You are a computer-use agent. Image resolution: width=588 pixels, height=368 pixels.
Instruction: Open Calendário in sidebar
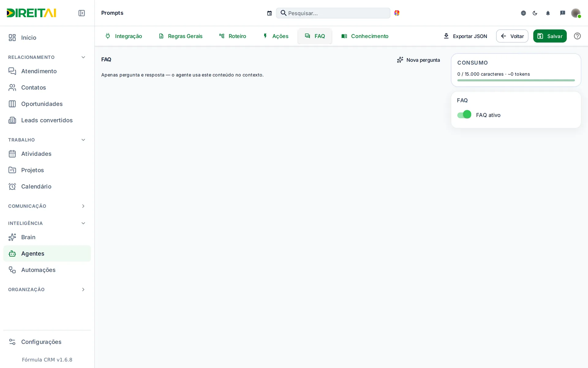coord(47,186)
